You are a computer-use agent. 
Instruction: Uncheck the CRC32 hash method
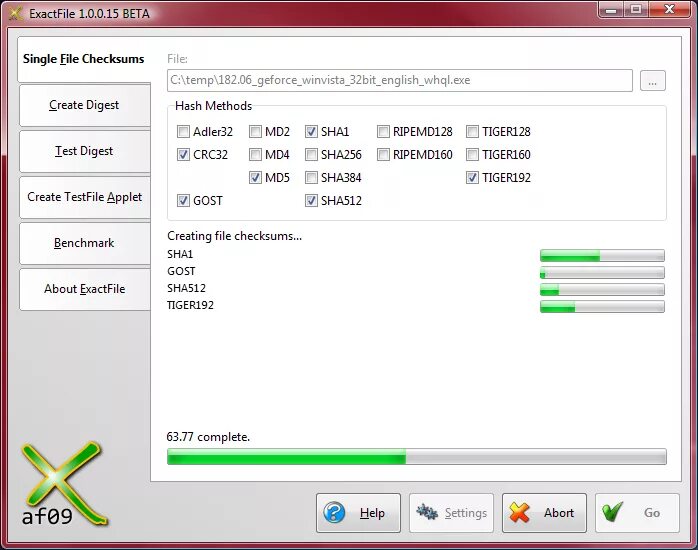(183, 154)
